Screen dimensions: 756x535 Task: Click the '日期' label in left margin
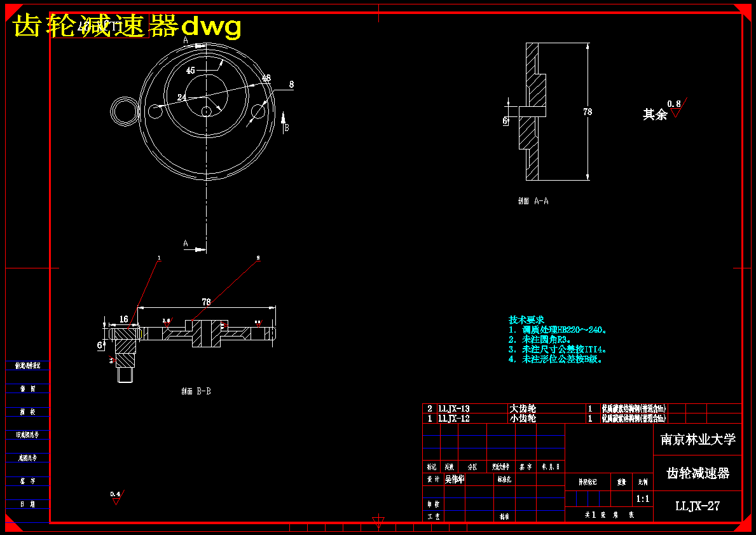click(x=27, y=504)
